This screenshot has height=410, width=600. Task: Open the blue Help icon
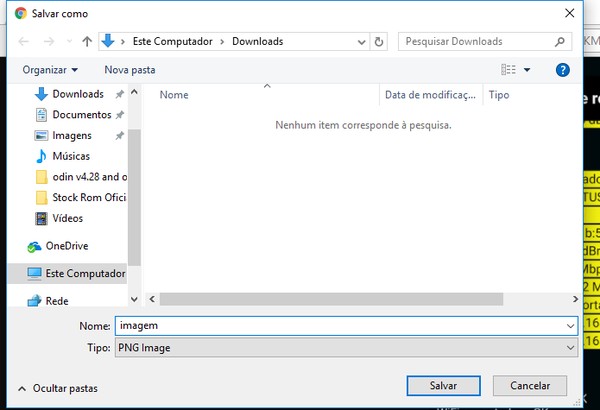click(562, 70)
